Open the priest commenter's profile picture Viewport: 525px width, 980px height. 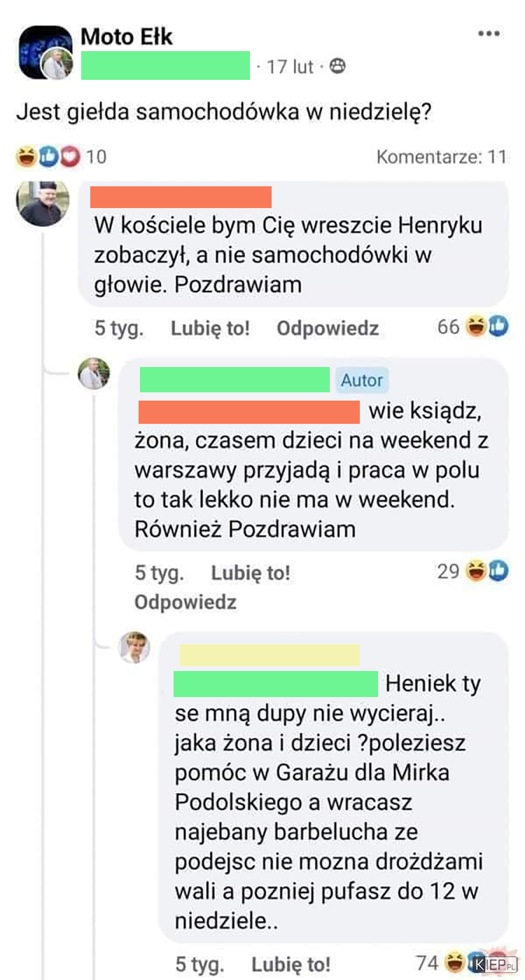tap(43, 204)
